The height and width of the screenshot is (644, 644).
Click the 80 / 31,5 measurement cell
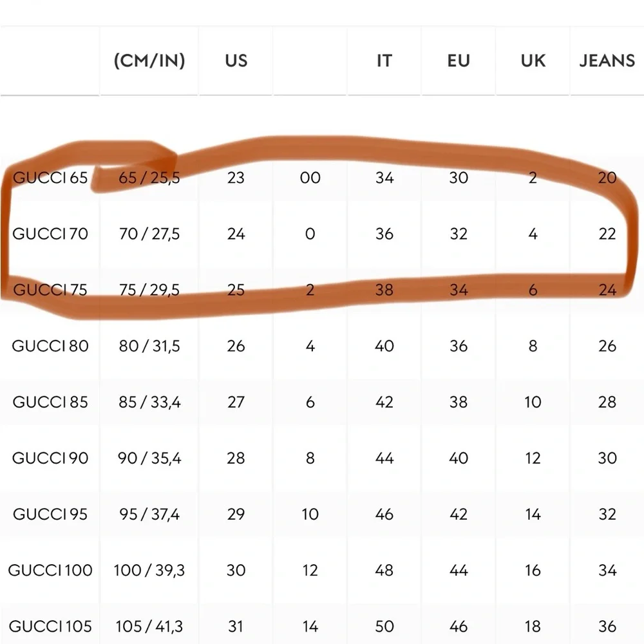[x=149, y=346]
